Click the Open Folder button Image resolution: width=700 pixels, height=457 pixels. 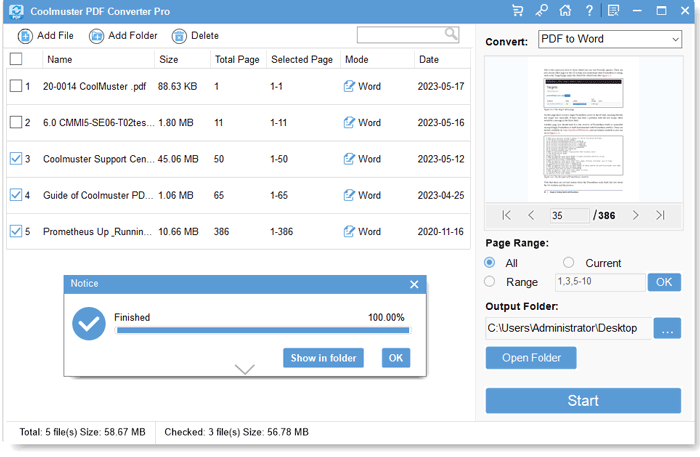(x=531, y=358)
